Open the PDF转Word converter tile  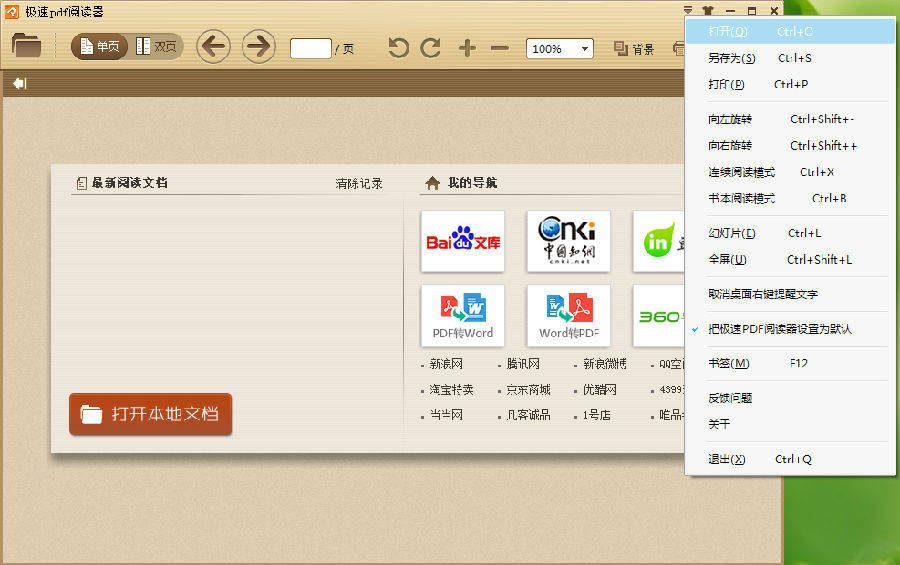coord(463,315)
